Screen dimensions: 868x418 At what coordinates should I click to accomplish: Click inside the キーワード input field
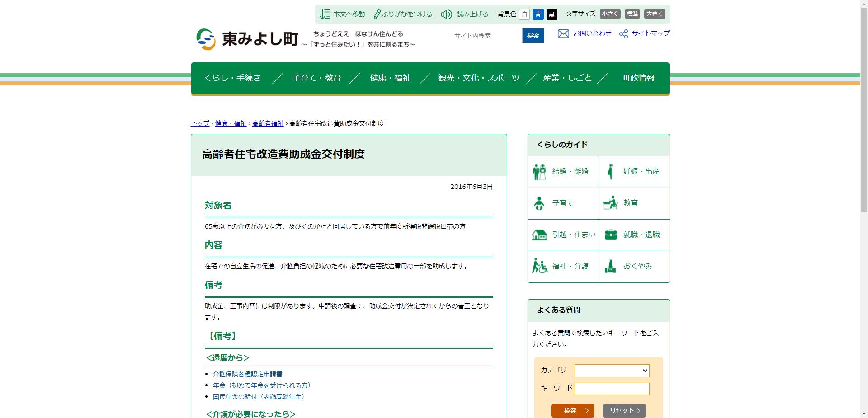(612, 389)
